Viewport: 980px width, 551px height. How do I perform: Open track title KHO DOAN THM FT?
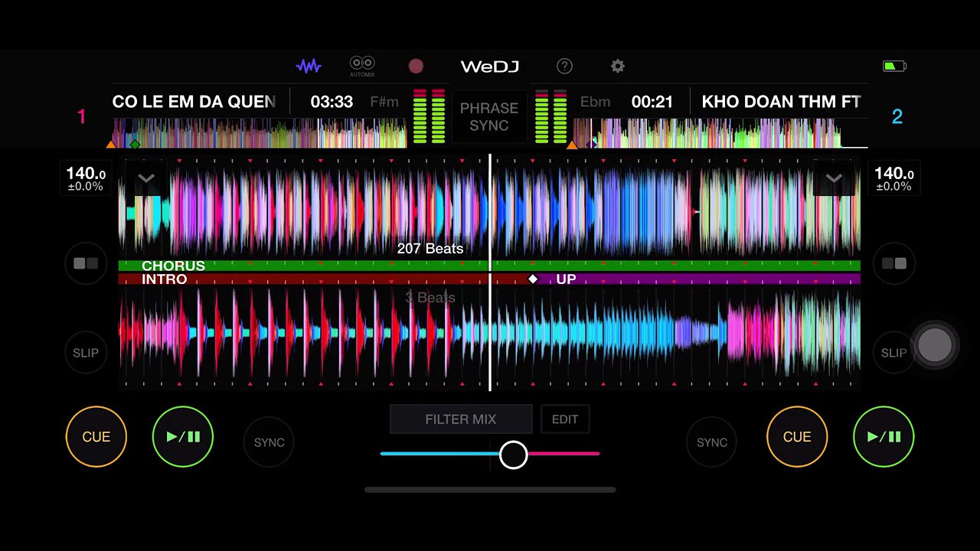782,102
